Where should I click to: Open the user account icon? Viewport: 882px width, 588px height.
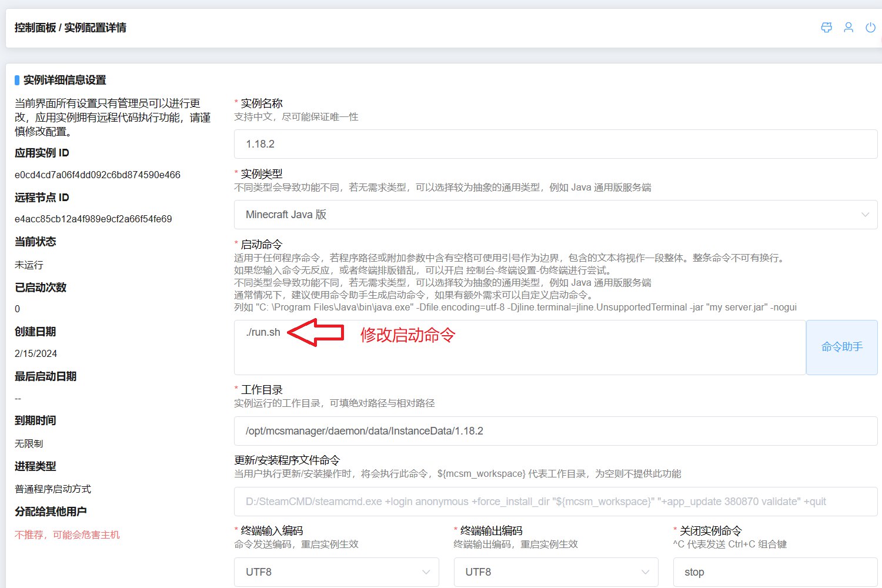tap(848, 28)
